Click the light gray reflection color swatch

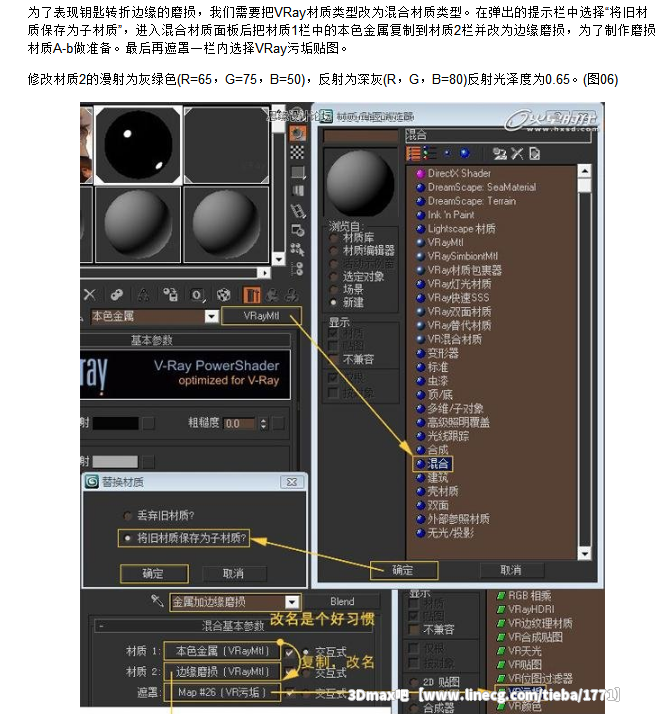coord(115,461)
